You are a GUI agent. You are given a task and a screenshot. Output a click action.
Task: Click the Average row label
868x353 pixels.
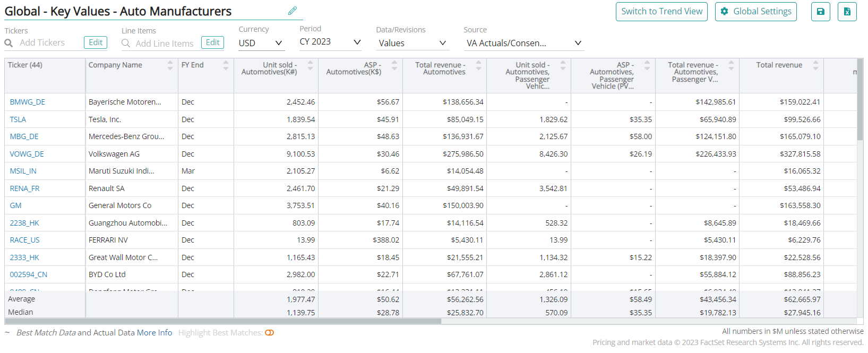[x=21, y=299]
